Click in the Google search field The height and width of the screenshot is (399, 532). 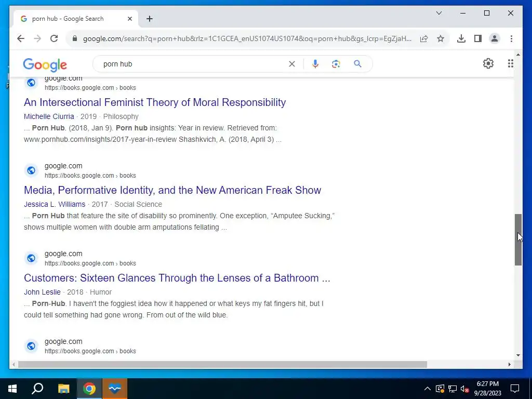coord(193,64)
